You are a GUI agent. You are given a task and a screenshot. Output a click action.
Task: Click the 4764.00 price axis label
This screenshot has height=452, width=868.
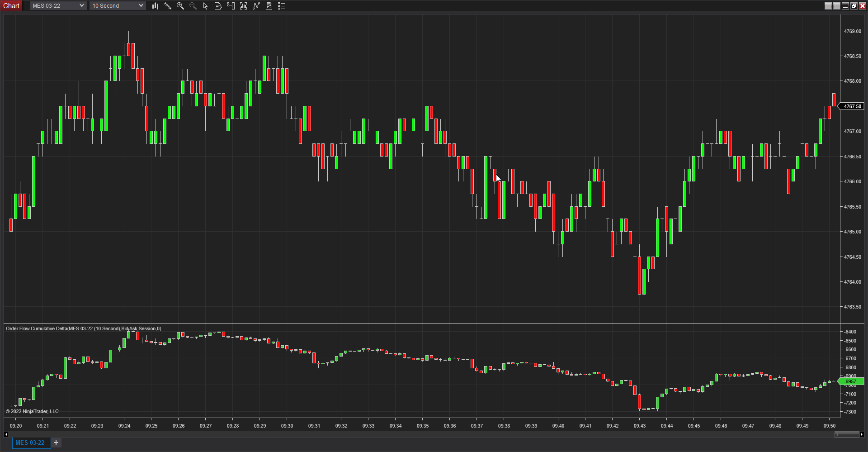tap(852, 282)
